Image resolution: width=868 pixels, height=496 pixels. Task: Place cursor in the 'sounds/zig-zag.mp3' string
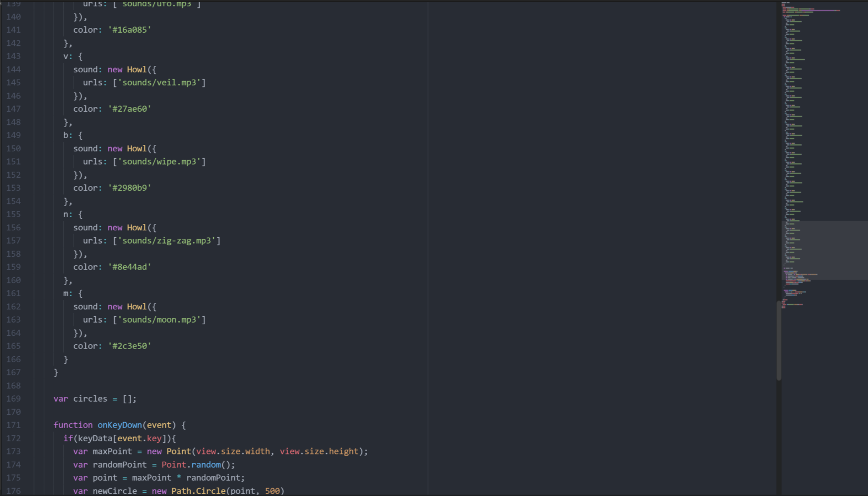(166, 241)
